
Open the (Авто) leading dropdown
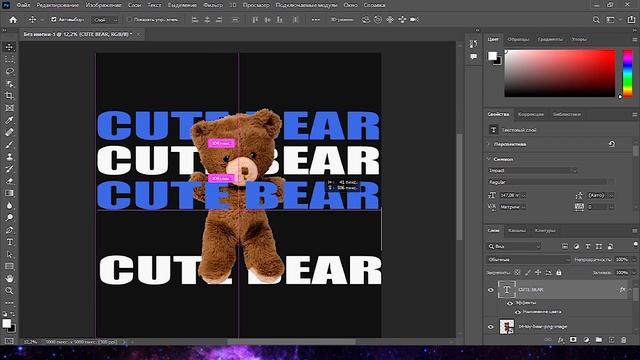point(611,196)
